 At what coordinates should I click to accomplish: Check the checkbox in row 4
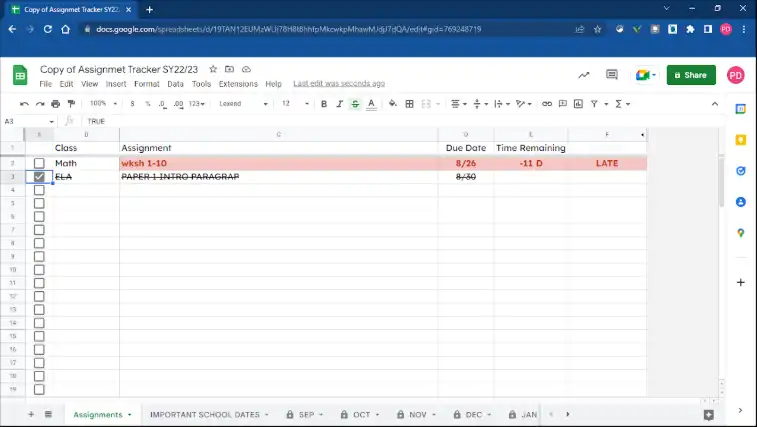coord(39,190)
